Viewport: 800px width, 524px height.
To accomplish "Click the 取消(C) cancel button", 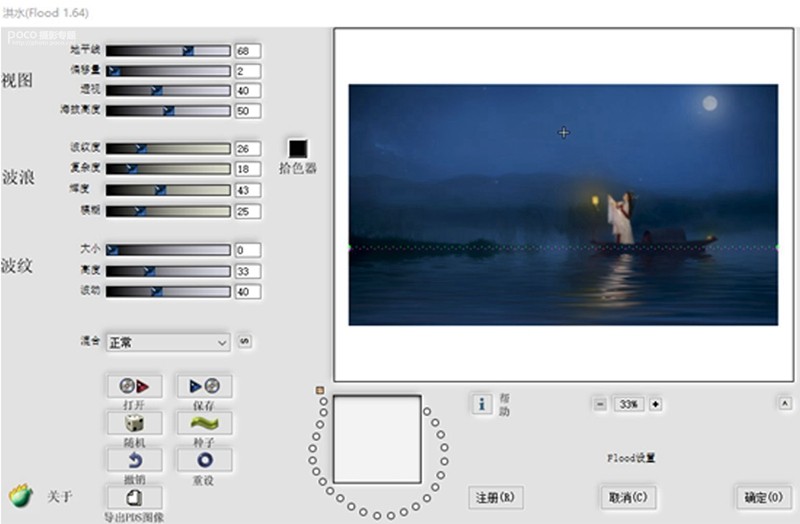I will (x=628, y=497).
